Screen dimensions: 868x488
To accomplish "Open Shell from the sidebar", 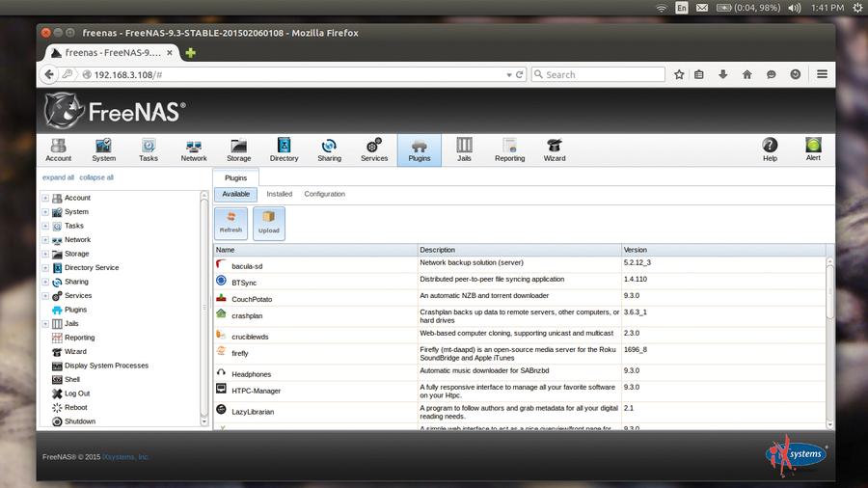I will [72, 380].
